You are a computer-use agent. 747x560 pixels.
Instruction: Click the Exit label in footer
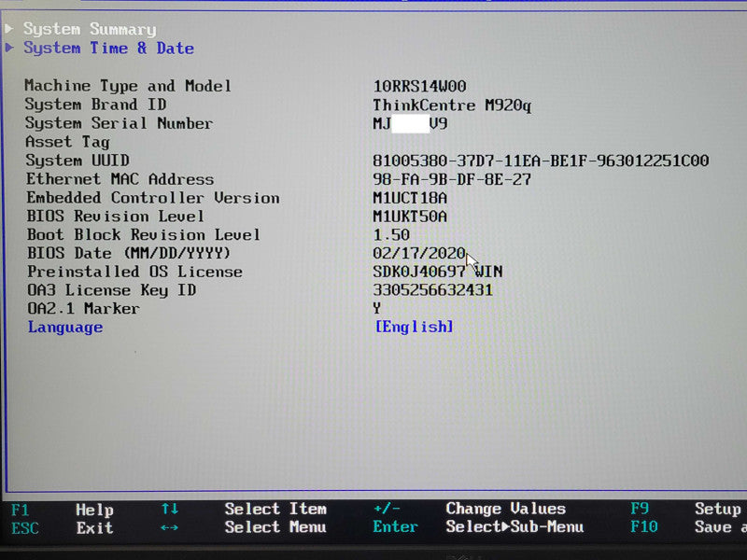pos(94,528)
